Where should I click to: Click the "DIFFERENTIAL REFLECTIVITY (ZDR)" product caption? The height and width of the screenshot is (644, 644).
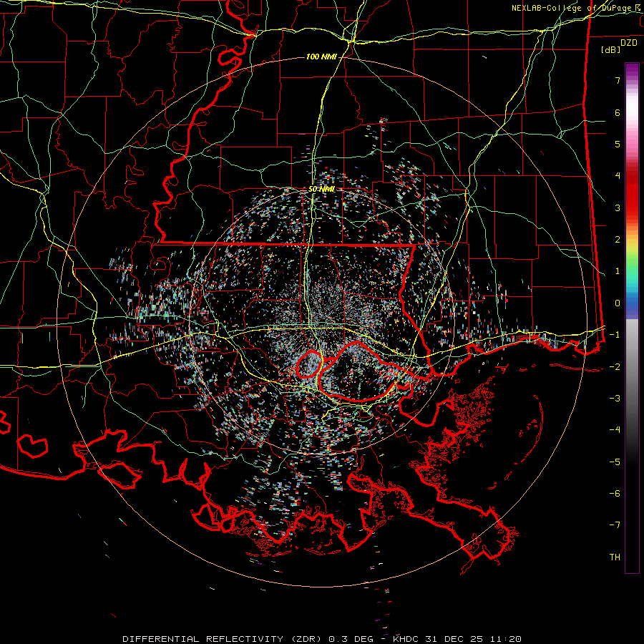coord(223,639)
